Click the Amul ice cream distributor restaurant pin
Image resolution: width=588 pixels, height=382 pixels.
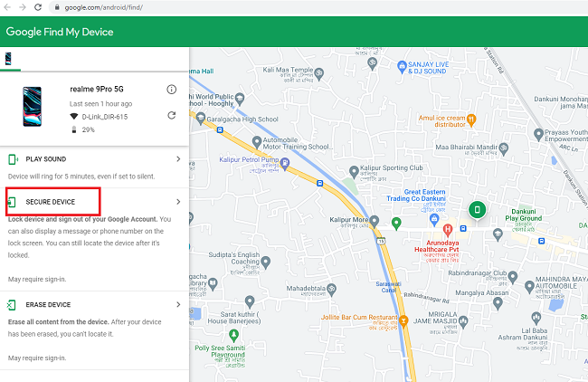(x=471, y=120)
